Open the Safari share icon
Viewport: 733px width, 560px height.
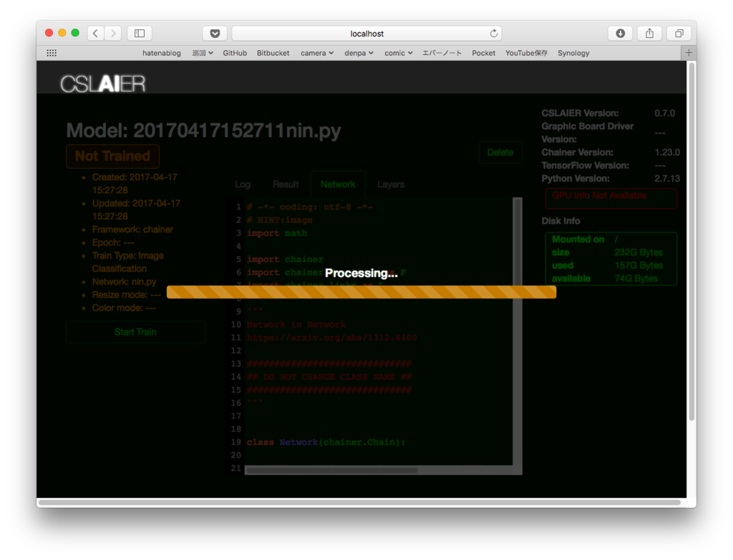[649, 33]
